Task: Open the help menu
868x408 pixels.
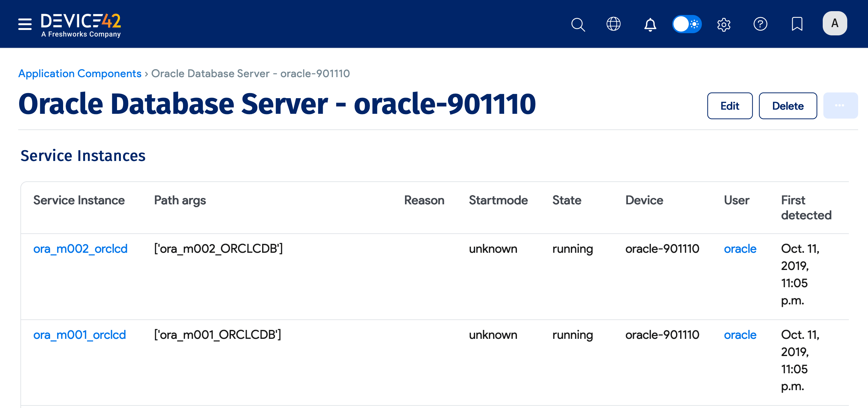Action: click(x=761, y=24)
